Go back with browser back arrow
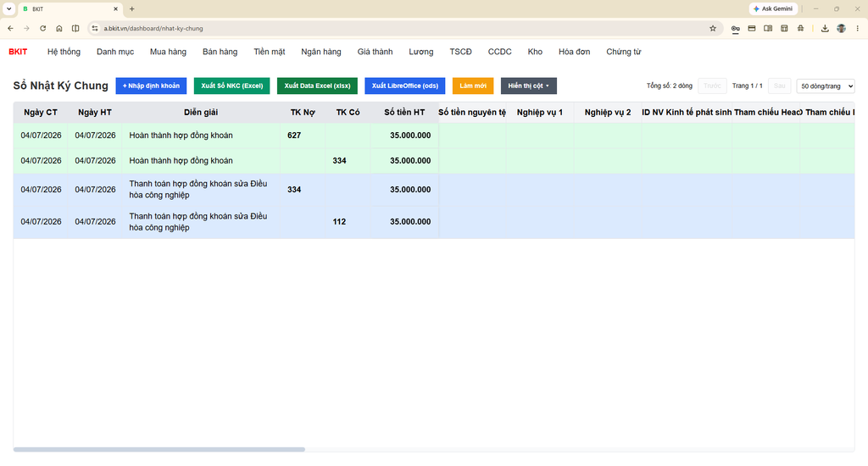Viewport: 868px width, 466px height. pos(10,28)
